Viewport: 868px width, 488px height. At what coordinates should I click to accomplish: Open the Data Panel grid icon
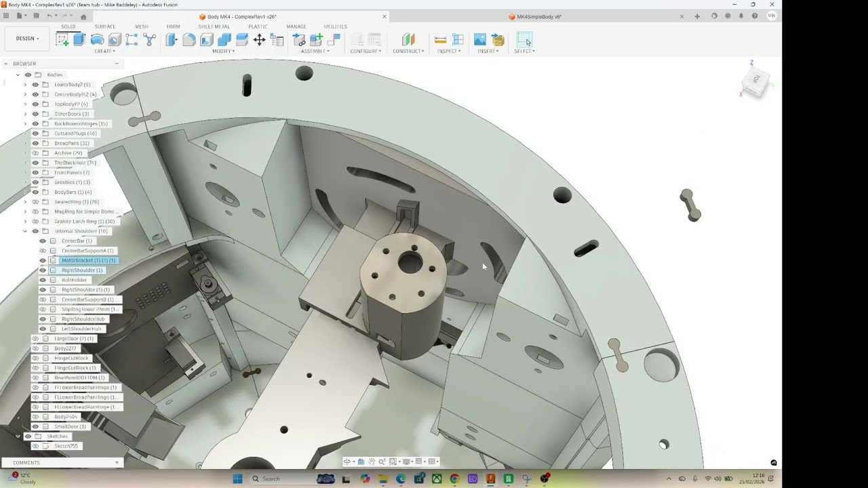click(x=6, y=16)
